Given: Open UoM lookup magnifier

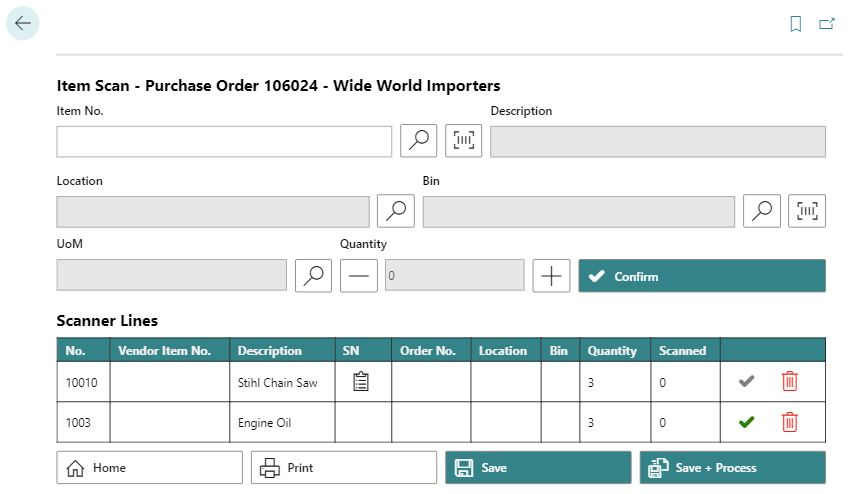Looking at the screenshot, I should (314, 275).
